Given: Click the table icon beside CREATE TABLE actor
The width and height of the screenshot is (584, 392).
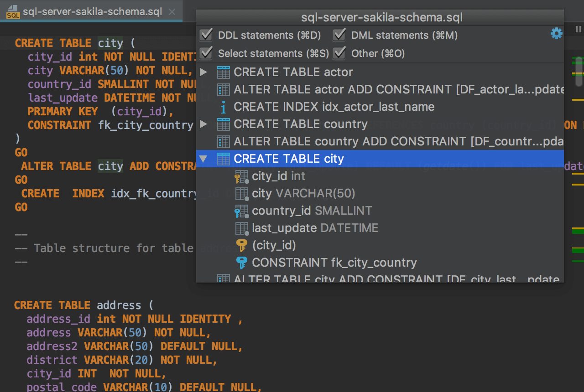Looking at the screenshot, I should (224, 72).
